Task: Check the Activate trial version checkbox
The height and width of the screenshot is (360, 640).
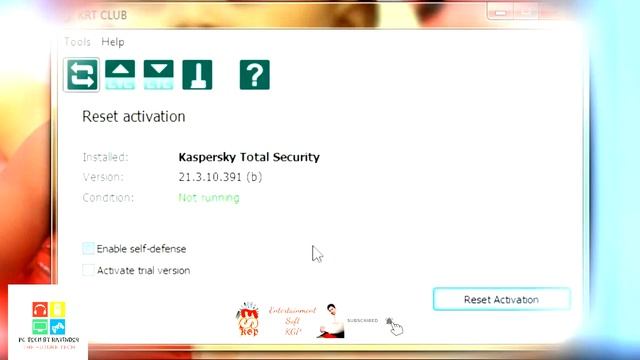Action: pos(88,270)
